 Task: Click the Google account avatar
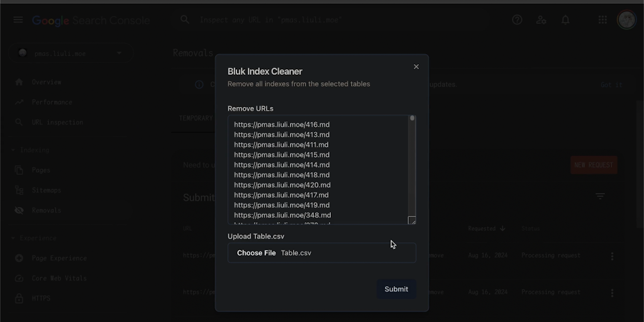pyautogui.click(x=626, y=20)
